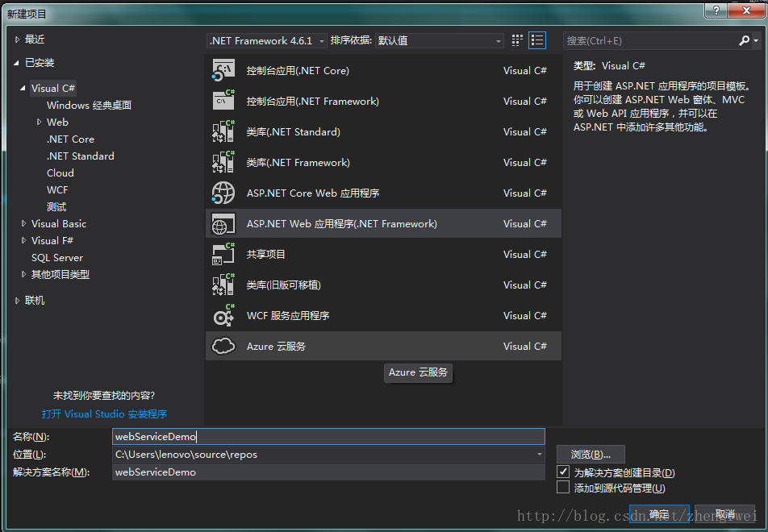The height and width of the screenshot is (532, 768).
Task: Click the 取消 button
Action: pos(725,514)
